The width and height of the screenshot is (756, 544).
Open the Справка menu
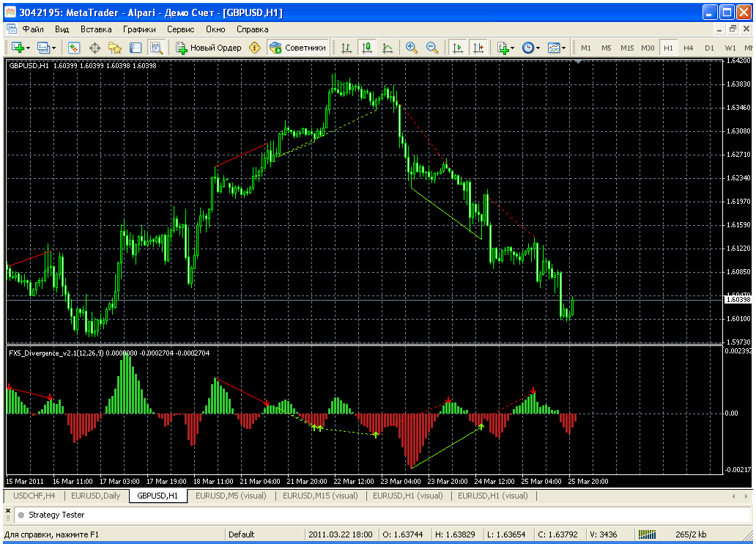[x=253, y=29]
